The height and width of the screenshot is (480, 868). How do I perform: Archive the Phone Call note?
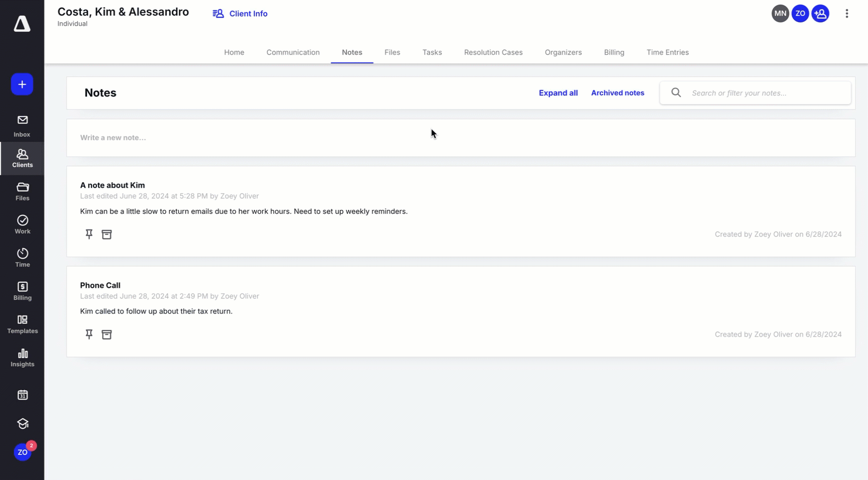(x=107, y=335)
